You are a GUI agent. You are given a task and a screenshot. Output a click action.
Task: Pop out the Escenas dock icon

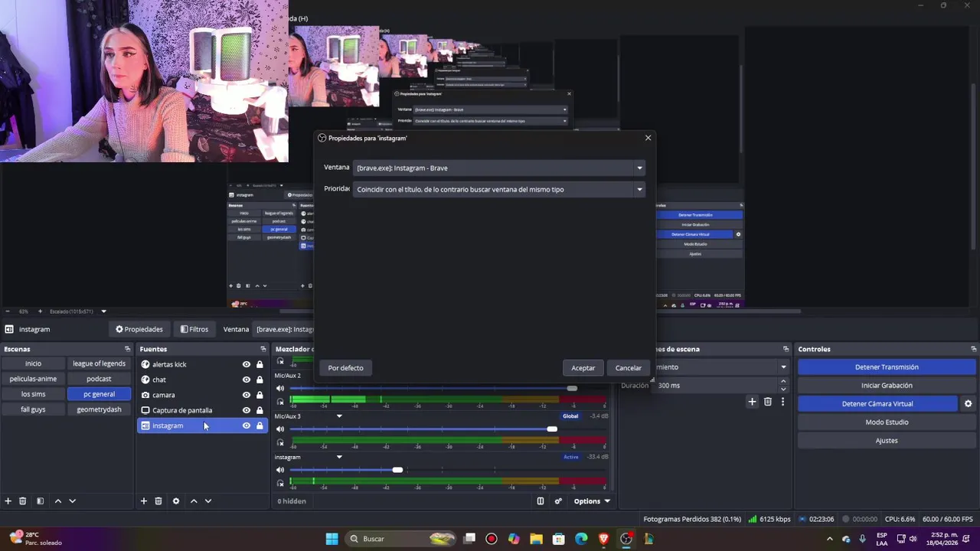pyautogui.click(x=127, y=349)
